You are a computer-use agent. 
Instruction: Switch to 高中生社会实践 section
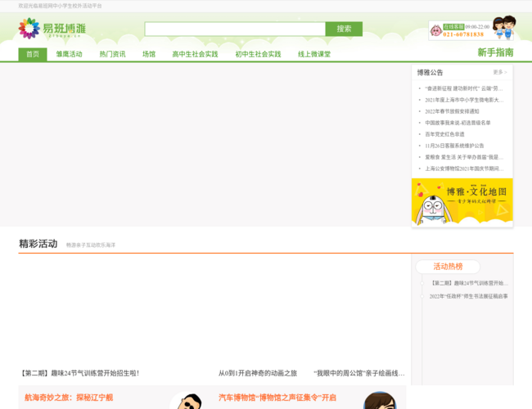[195, 54]
